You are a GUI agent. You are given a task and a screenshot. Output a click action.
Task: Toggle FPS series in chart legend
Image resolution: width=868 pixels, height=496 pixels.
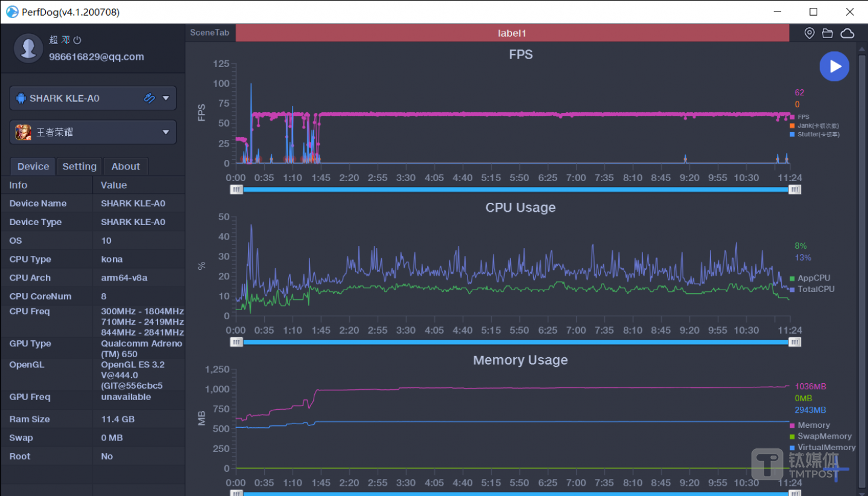click(803, 117)
